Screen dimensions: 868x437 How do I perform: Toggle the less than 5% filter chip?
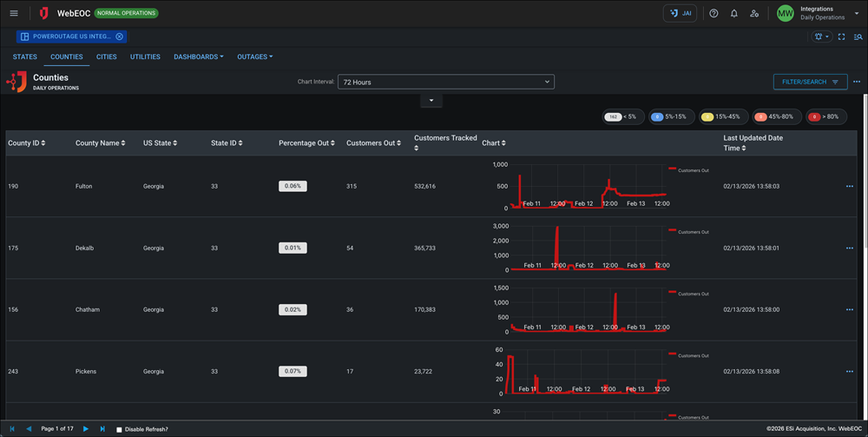[x=622, y=116]
